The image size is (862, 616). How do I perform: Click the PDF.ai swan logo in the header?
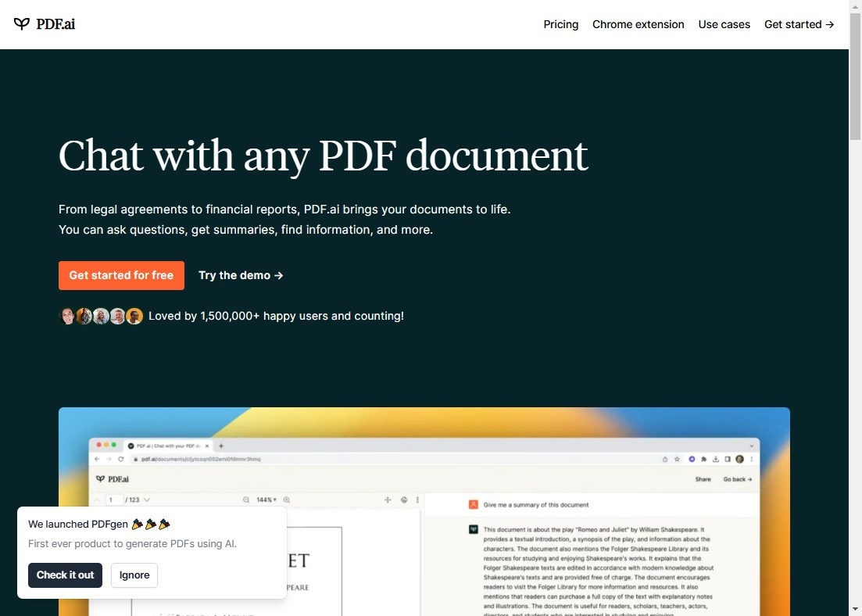22,23
